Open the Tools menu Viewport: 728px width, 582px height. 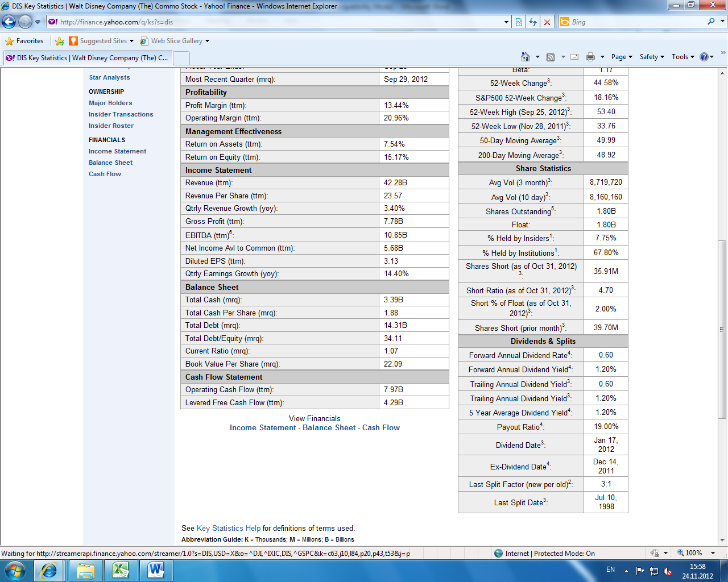[x=682, y=57]
